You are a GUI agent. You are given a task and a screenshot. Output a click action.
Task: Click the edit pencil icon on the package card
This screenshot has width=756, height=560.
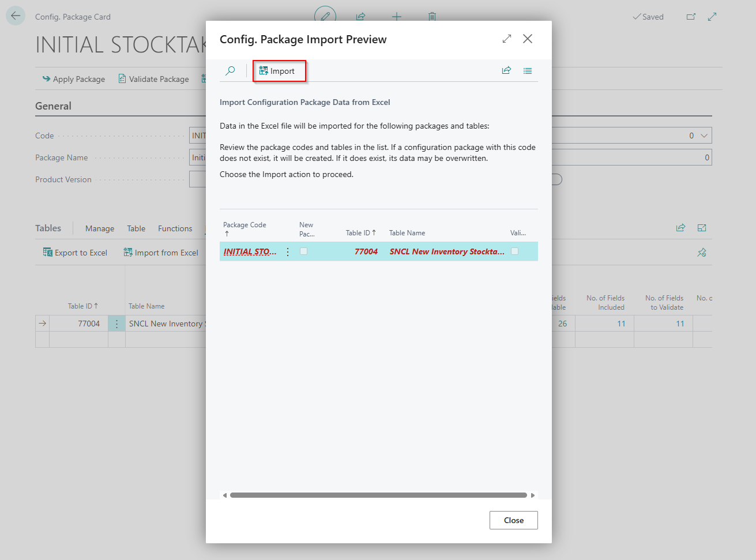coord(325,16)
